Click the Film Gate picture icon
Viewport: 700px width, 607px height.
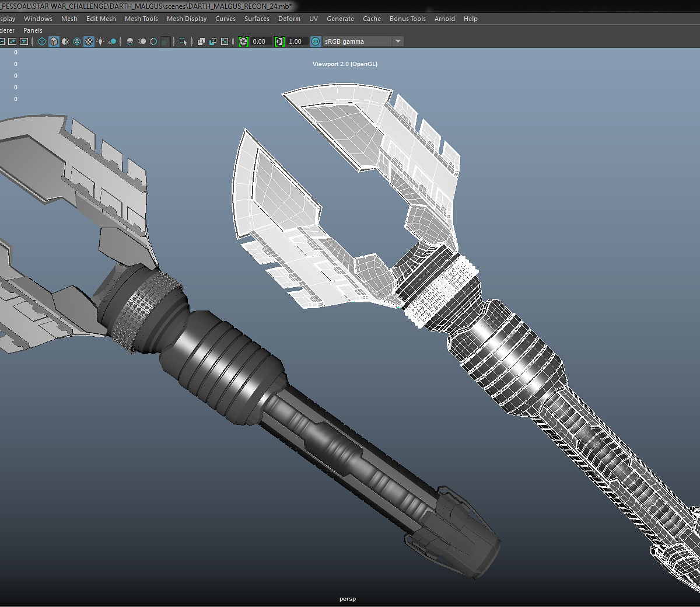[x=12, y=41]
